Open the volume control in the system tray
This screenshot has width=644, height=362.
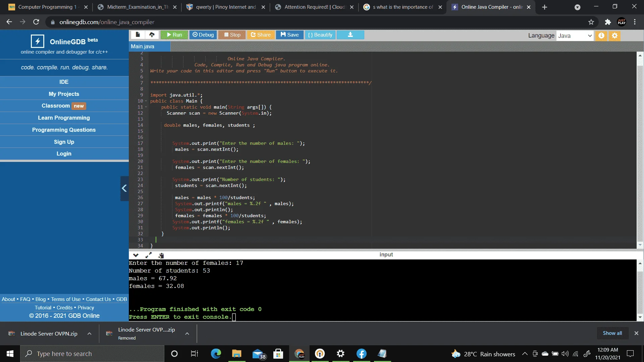pos(565,354)
